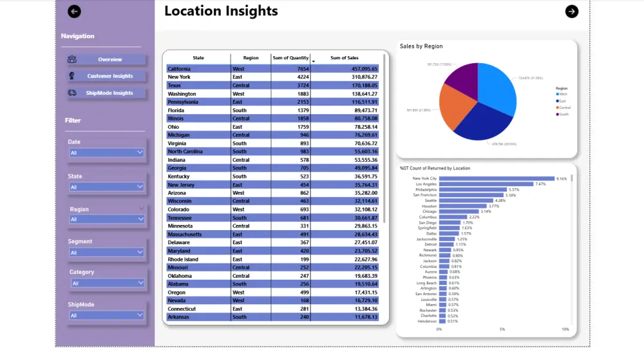This screenshot has width=644, height=348.
Task: Select the Florida state cell
Action: [198, 110]
